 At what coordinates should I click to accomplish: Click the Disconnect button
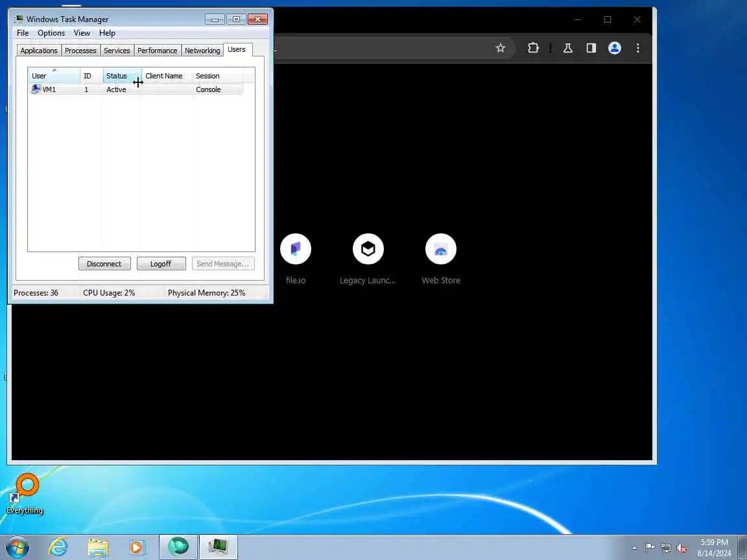click(104, 264)
